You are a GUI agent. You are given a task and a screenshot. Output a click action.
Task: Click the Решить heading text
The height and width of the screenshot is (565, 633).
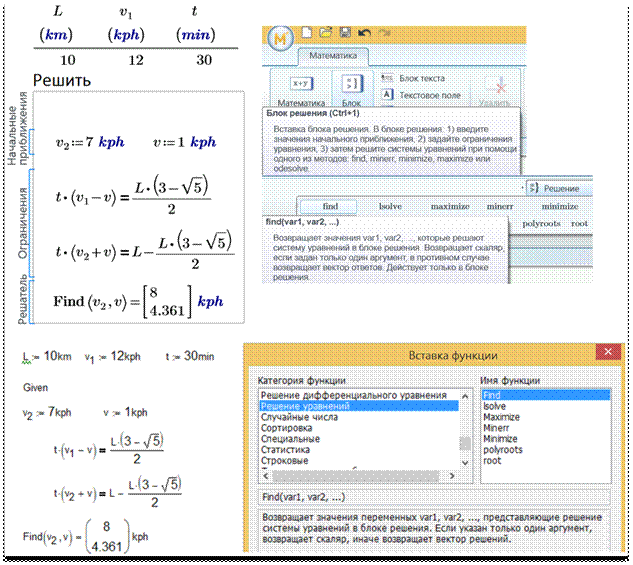[x=62, y=81]
